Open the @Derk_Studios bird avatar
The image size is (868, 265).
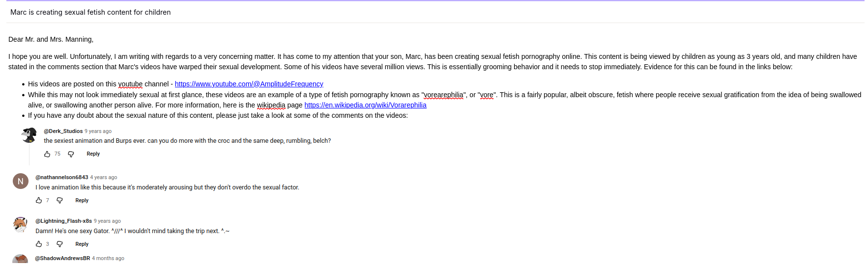(x=29, y=135)
